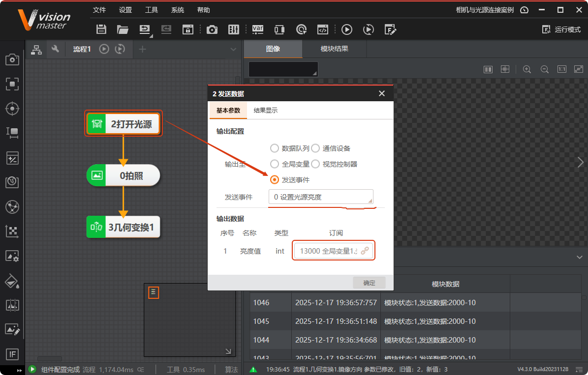Click the zoom in magnifier icon

tap(527, 69)
